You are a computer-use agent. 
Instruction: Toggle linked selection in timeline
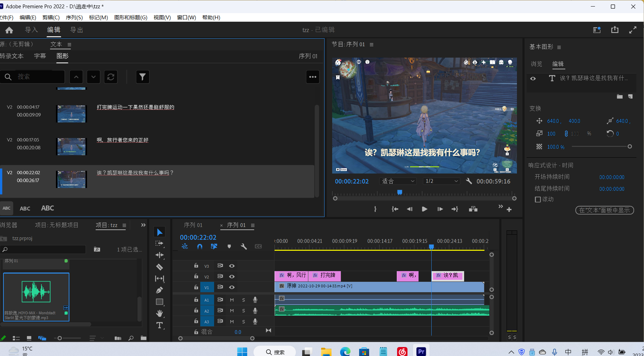click(214, 246)
